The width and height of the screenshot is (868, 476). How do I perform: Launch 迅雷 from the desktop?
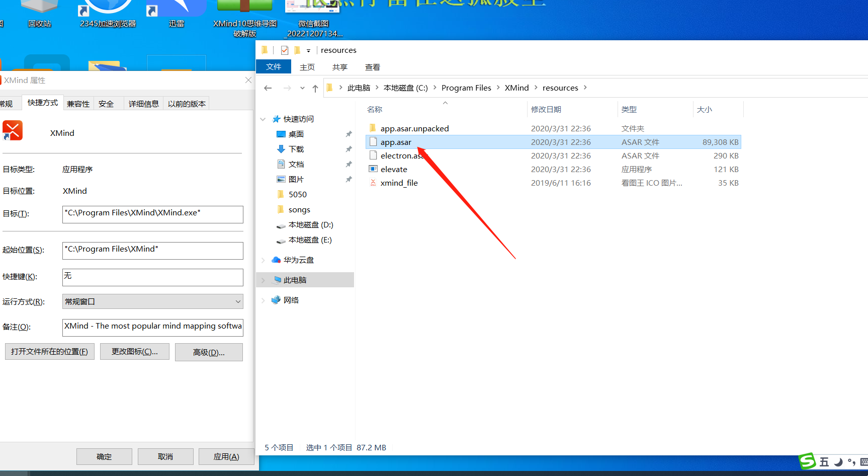tap(176, 13)
